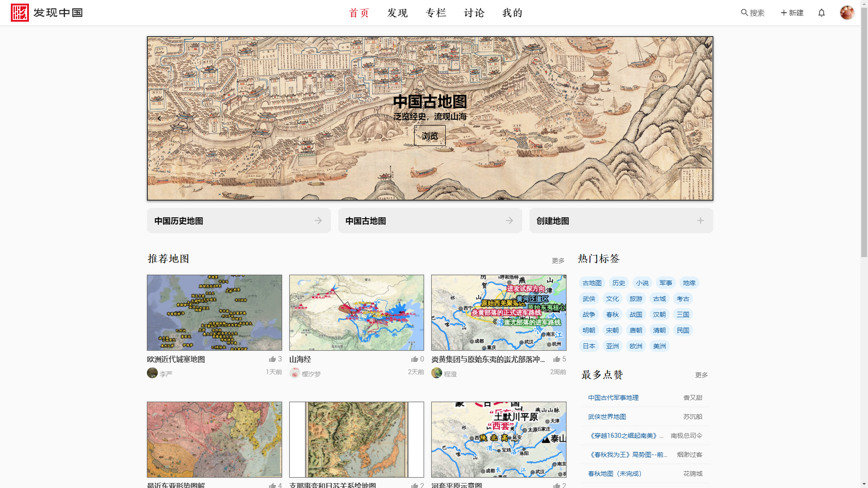
Task: Like the 欧洲近代城塞地图 thumbs-up icon
Action: click(x=272, y=359)
